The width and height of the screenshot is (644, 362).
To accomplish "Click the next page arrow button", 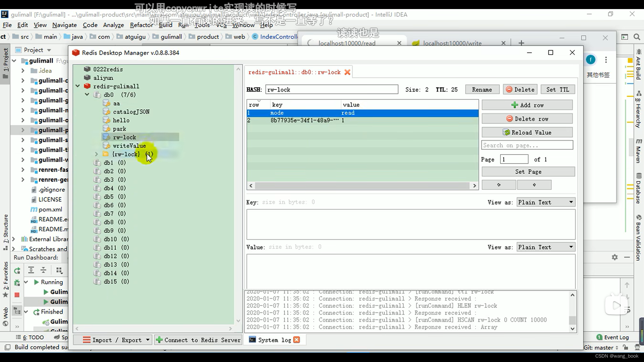I will click(534, 185).
